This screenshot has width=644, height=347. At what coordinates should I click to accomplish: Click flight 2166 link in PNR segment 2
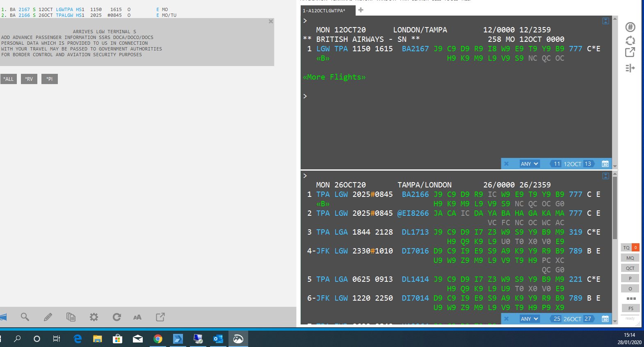24,15
